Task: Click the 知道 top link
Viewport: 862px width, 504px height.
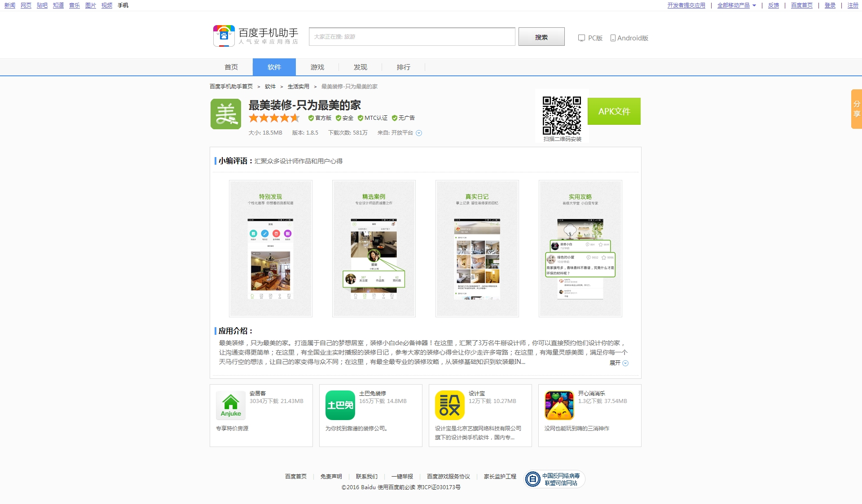Action: click(x=58, y=5)
